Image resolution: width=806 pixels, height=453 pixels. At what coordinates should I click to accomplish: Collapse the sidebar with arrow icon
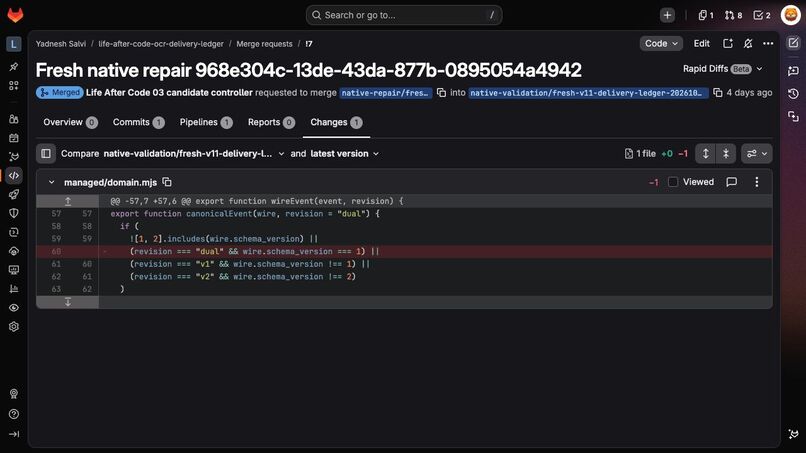coord(14,434)
